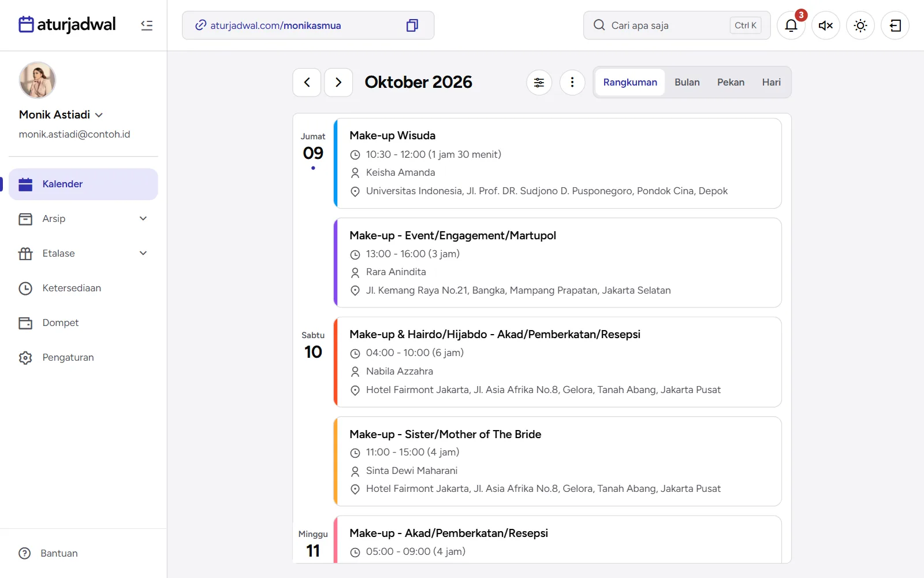This screenshot has width=924, height=578.
Task: Click client name Rara Anindita
Action: pos(396,272)
